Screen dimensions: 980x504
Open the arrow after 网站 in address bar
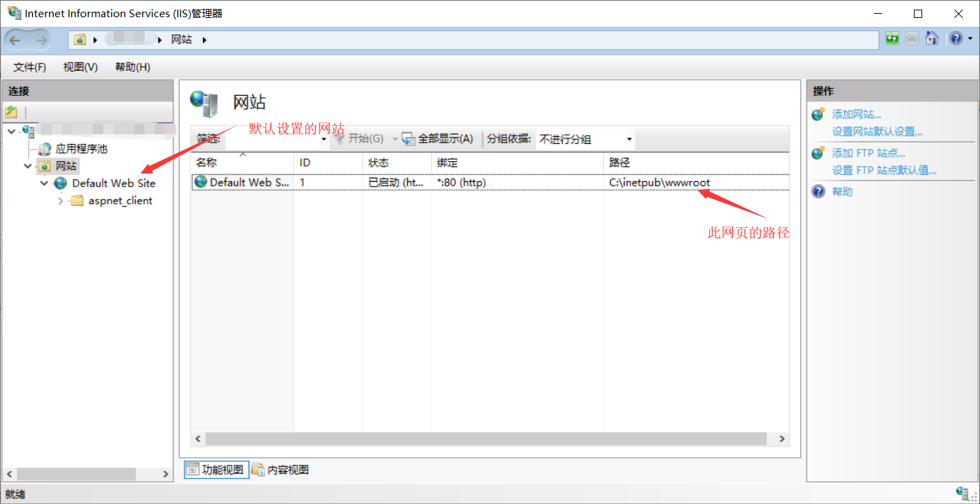point(205,40)
